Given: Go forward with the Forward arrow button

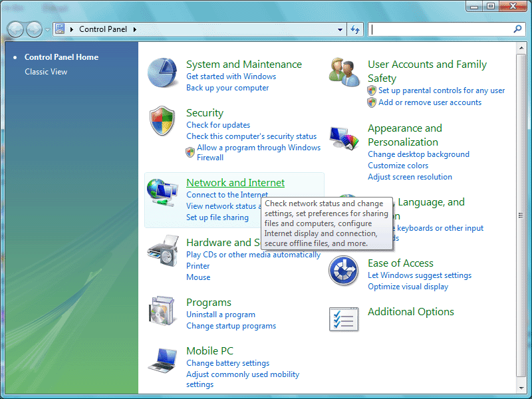Looking at the screenshot, I should pyautogui.click(x=34, y=29).
